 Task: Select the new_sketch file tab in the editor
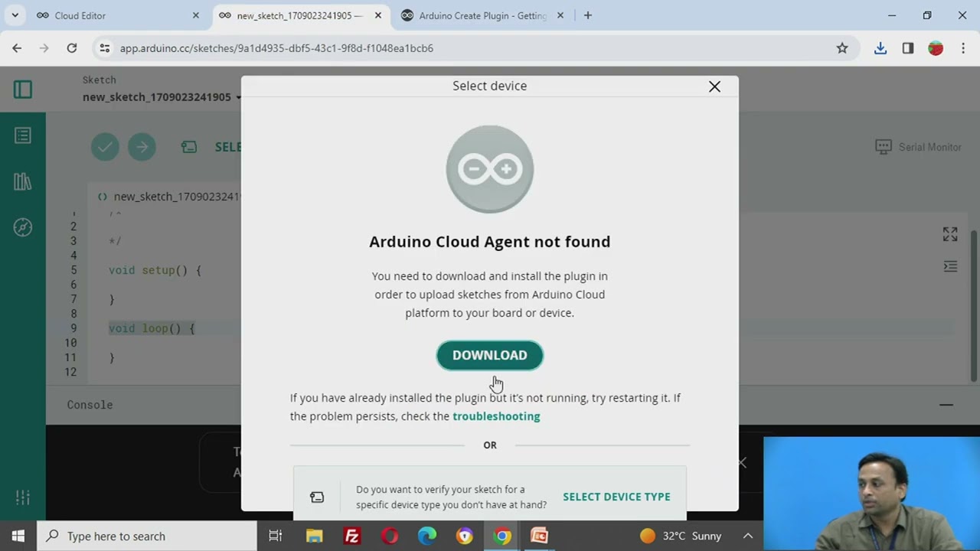pyautogui.click(x=170, y=197)
